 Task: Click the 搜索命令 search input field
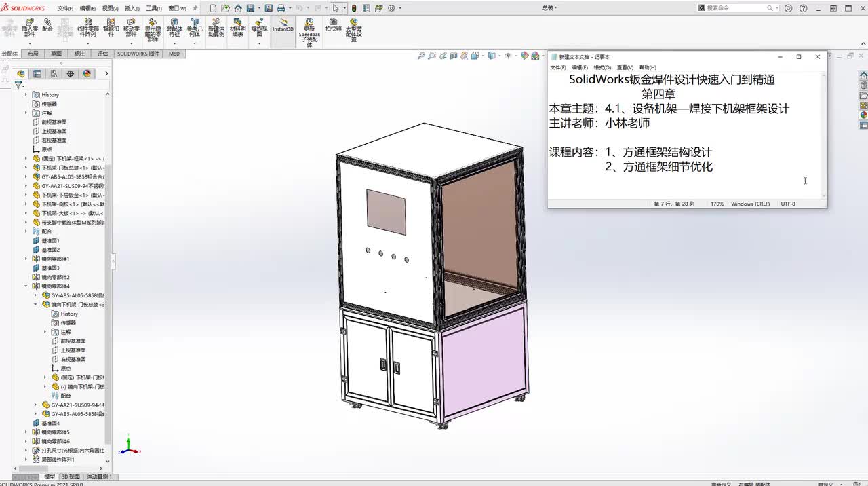(735, 8)
